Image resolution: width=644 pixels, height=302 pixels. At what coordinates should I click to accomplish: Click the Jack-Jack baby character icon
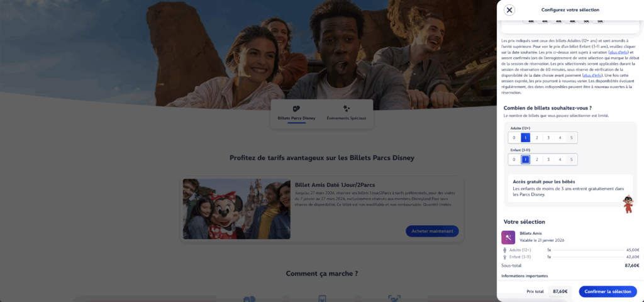pyautogui.click(x=628, y=204)
